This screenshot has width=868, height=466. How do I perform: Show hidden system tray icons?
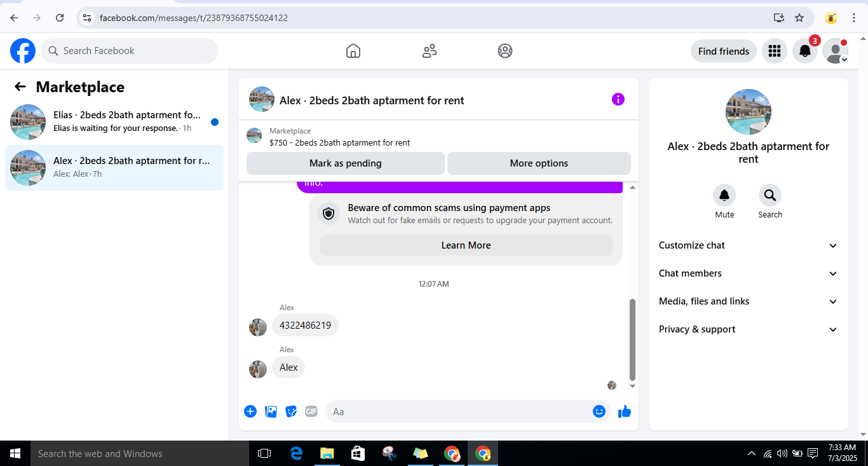coord(752,453)
